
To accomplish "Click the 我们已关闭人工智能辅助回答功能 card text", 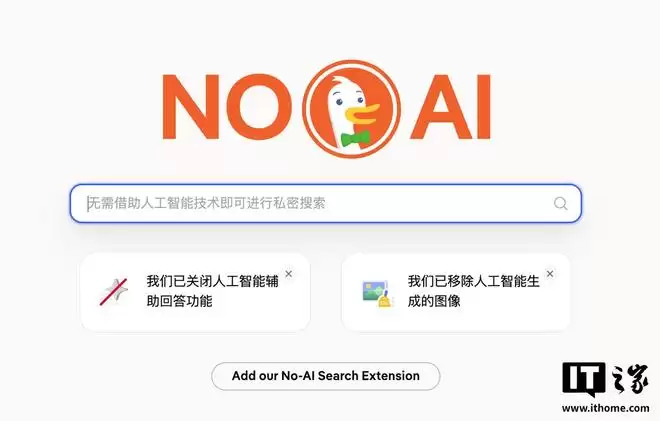I will (x=212, y=291).
